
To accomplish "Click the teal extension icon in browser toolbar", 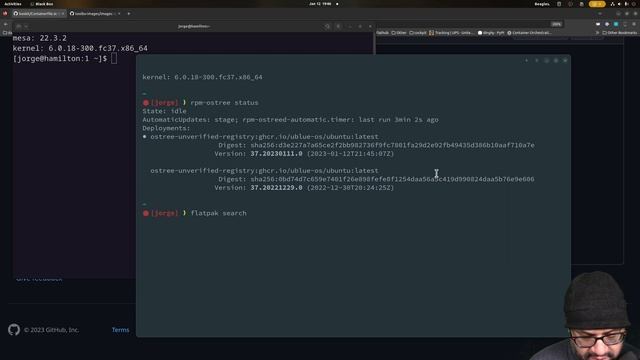I will coord(616,24).
